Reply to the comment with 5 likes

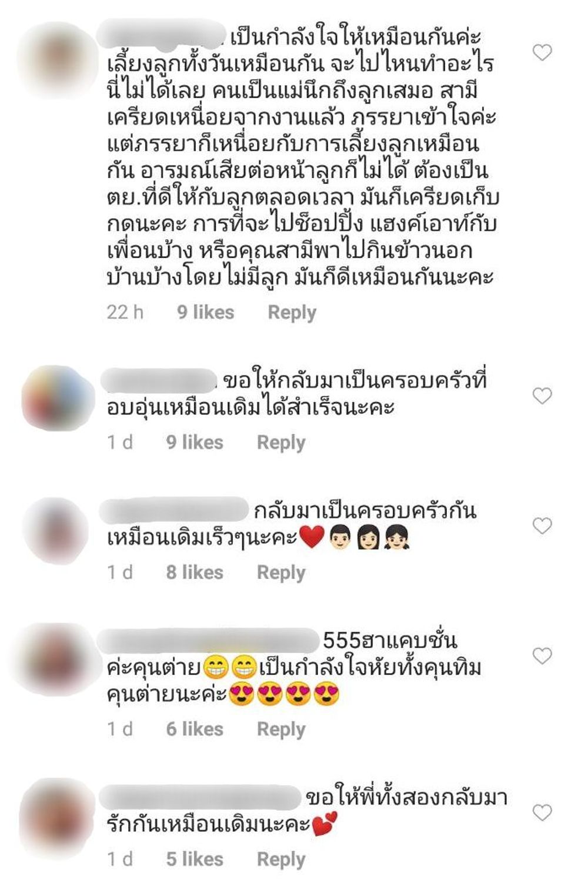(281, 859)
